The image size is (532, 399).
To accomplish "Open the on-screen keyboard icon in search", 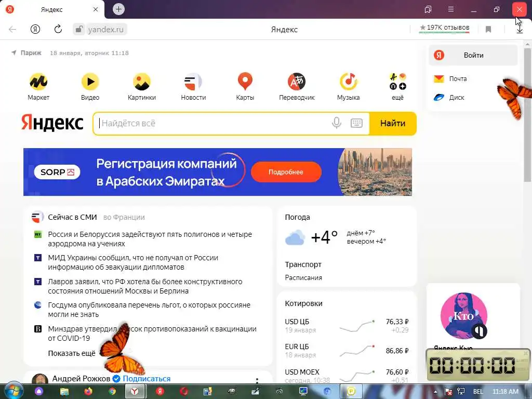I will click(x=356, y=123).
